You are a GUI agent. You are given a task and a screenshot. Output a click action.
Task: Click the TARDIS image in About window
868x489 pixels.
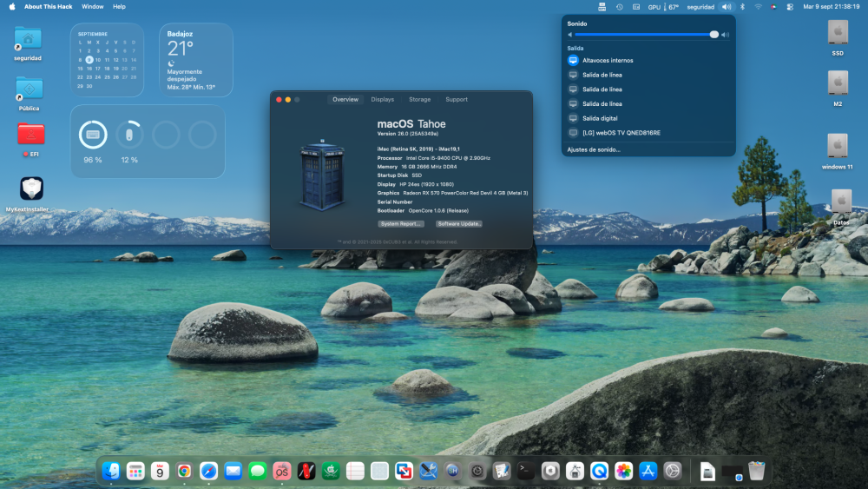pyautogui.click(x=322, y=175)
